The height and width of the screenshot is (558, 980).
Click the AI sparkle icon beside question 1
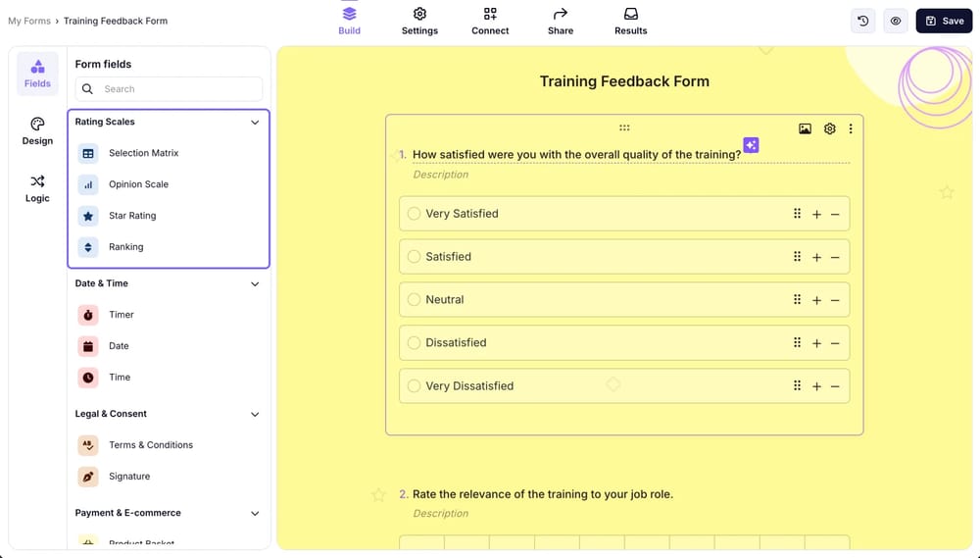tap(751, 145)
